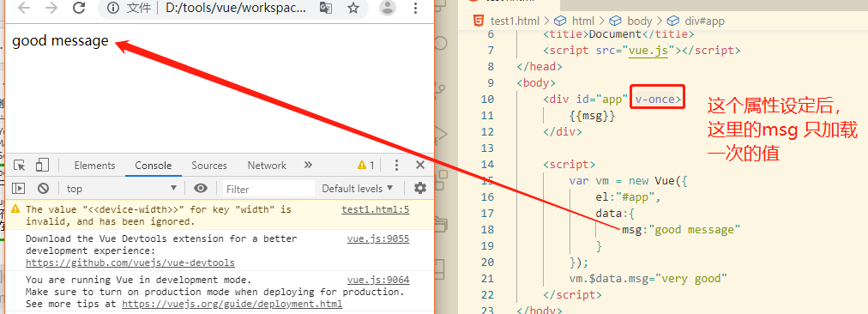
Task: Reload the page in Chrome
Action: (79, 8)
